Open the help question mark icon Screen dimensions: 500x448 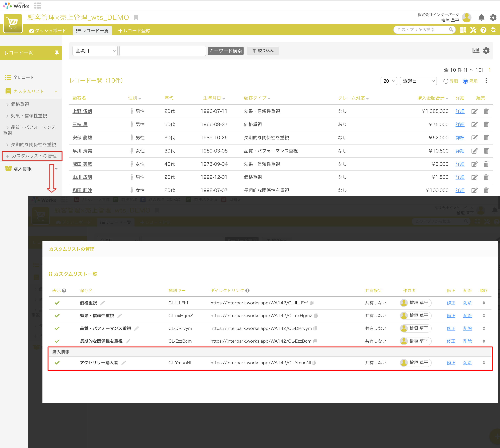(x=483, y=30)
